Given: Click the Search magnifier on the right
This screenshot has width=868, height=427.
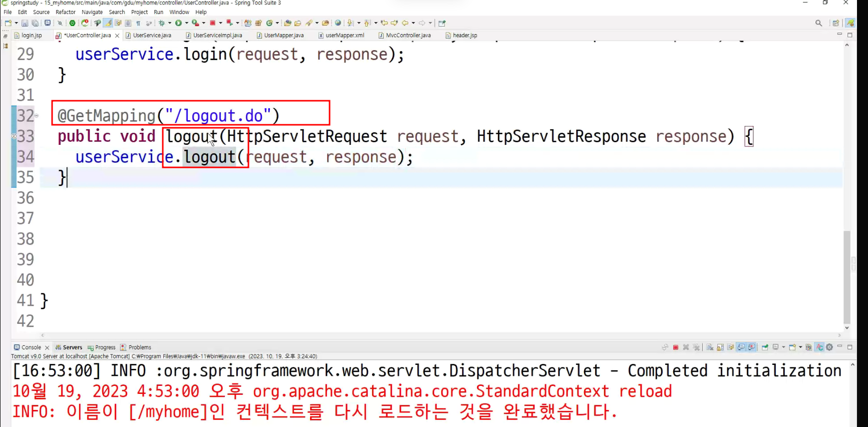Looking at the screenshot, I should click(819, 23).
